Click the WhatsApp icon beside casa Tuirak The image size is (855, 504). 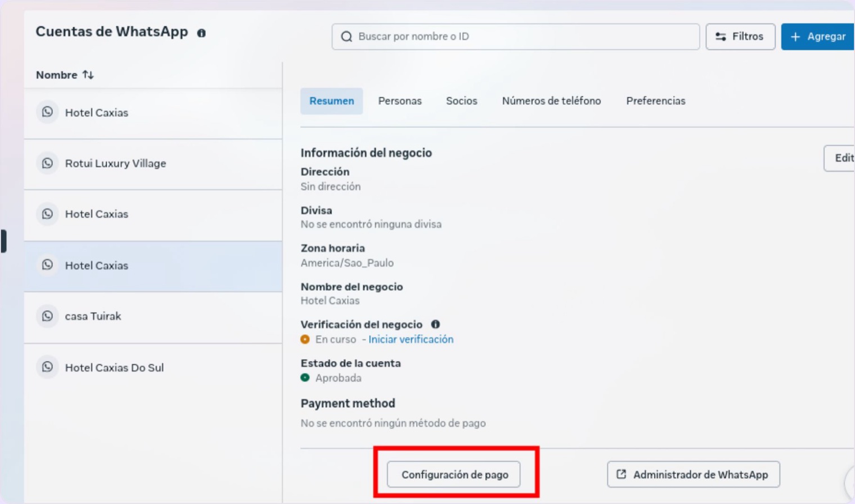(48, 316)
